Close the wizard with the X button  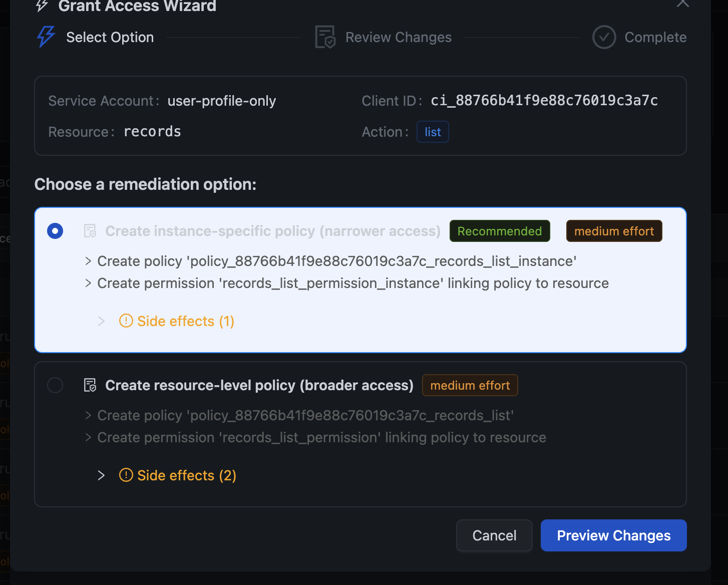click(x=682, y=4)
